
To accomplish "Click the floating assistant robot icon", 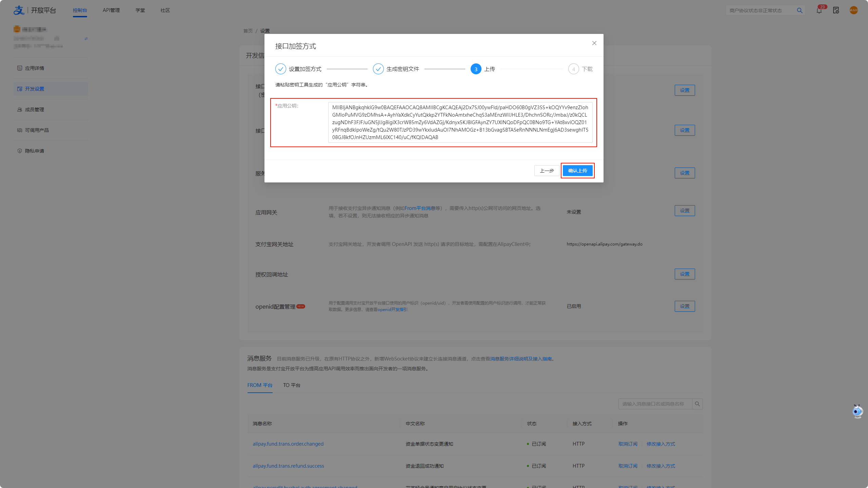I will point(857,411).
